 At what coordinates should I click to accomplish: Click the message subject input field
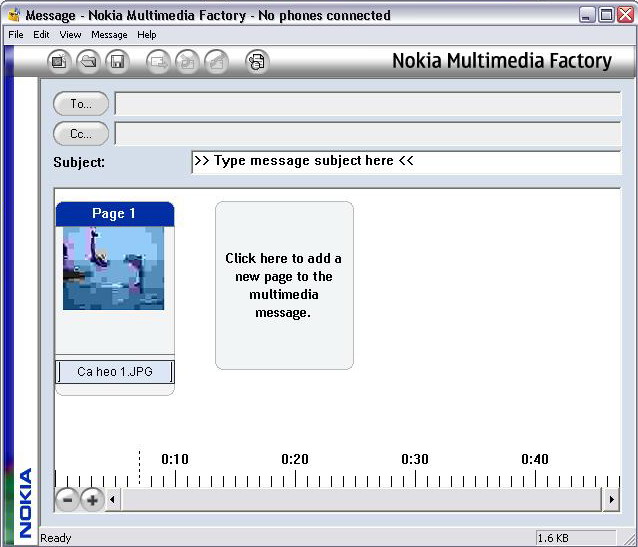point(405,161)
